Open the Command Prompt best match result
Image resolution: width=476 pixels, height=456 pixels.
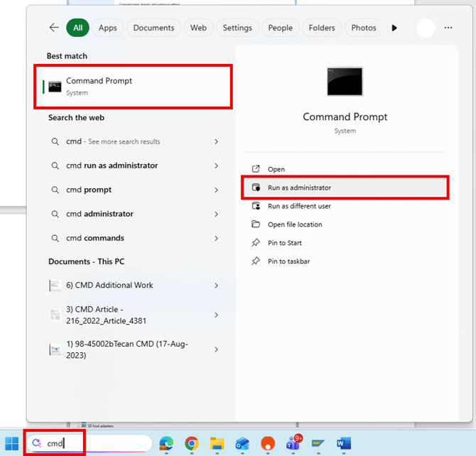point(134,87)
